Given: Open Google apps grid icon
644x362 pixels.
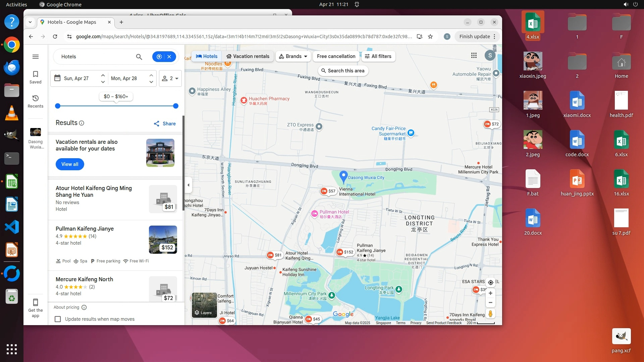Looking at the screenshot, I should tap(474, 55).
